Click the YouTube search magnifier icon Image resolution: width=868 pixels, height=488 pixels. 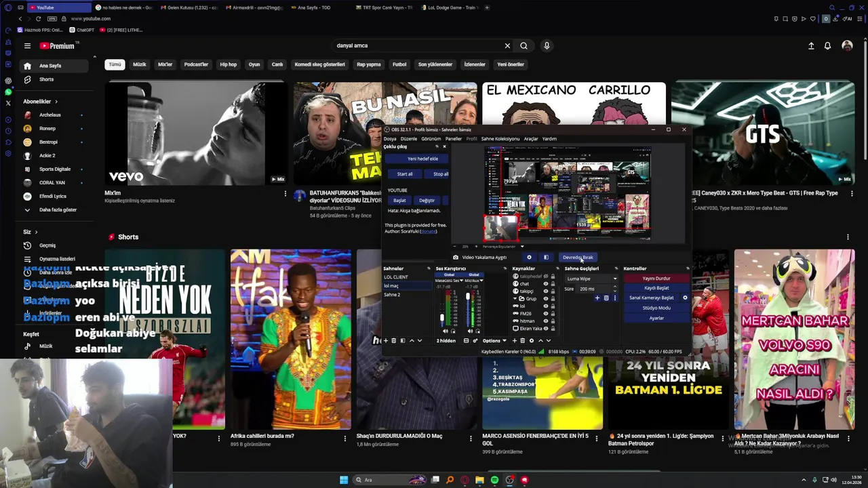[x=524, y=45]
